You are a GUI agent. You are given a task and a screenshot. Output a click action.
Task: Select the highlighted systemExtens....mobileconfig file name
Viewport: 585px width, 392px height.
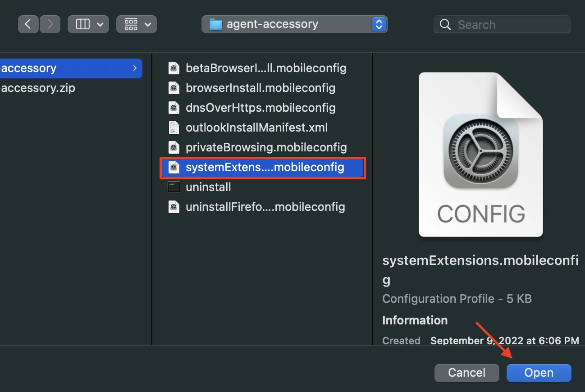(265, 167)
